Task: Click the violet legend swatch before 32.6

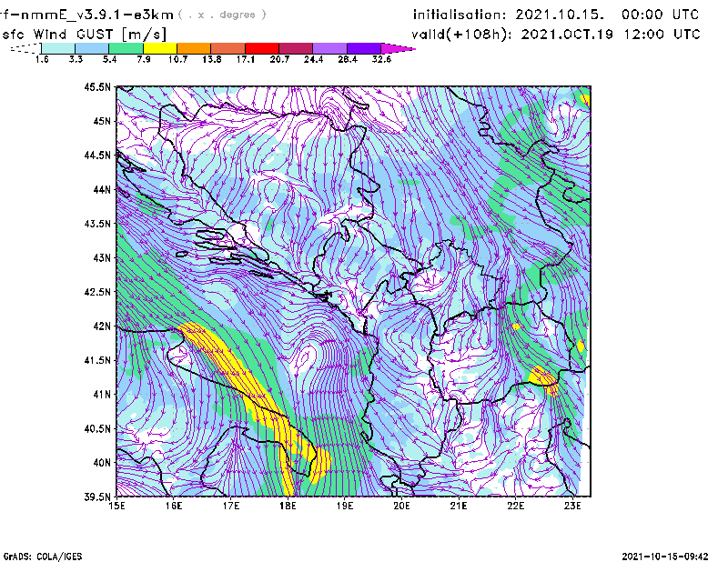Action: coord(364,48)
